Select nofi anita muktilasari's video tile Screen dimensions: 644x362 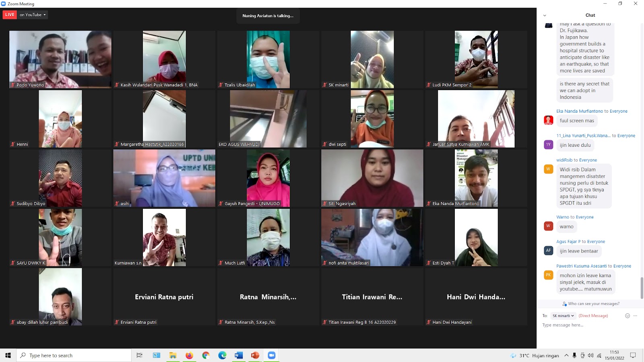point(372,237)
